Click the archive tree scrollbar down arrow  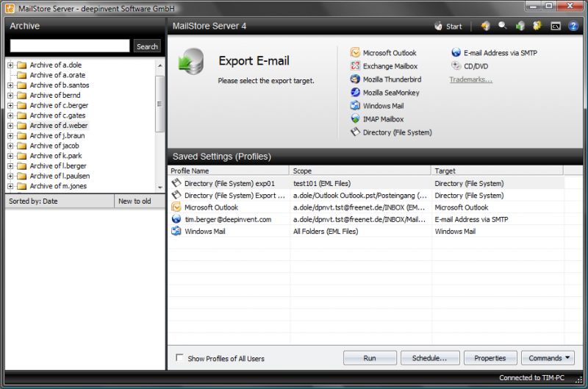160,188
